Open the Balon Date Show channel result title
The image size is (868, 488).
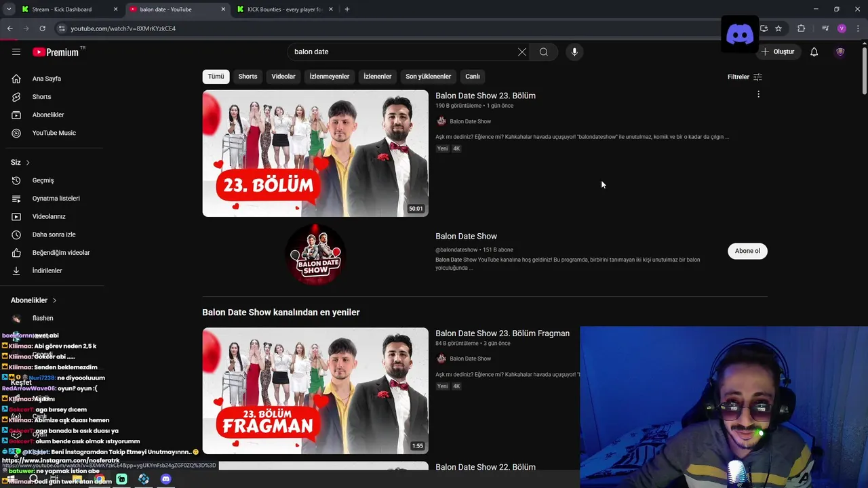466,237
